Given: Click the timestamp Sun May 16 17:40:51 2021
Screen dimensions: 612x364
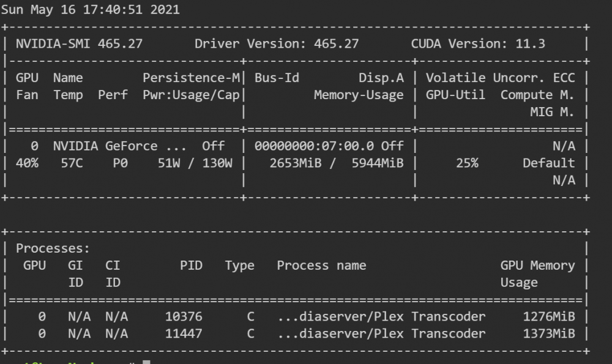Looking at the screenshot, I should tap(90, 10).
